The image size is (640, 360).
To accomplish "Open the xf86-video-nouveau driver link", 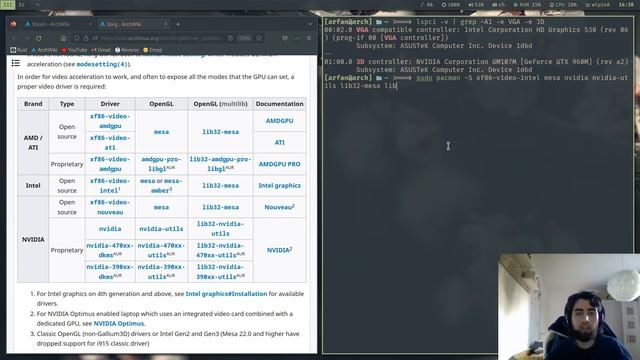I will pos(110,207).
